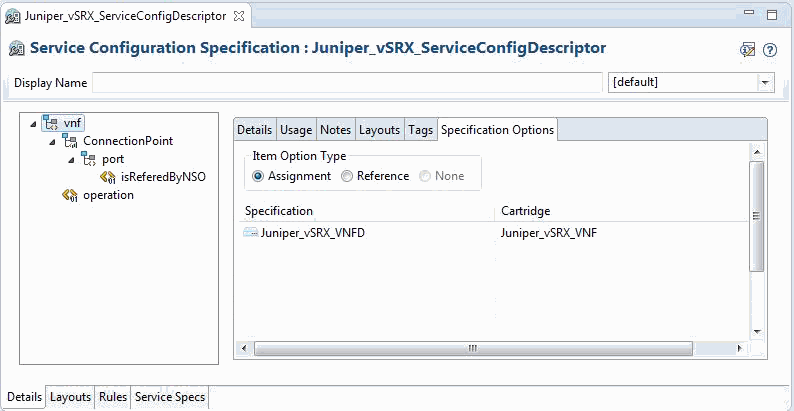Click the horizontal scrollbar left arrow
Screen dimensions: 794x411
(245, 348)
